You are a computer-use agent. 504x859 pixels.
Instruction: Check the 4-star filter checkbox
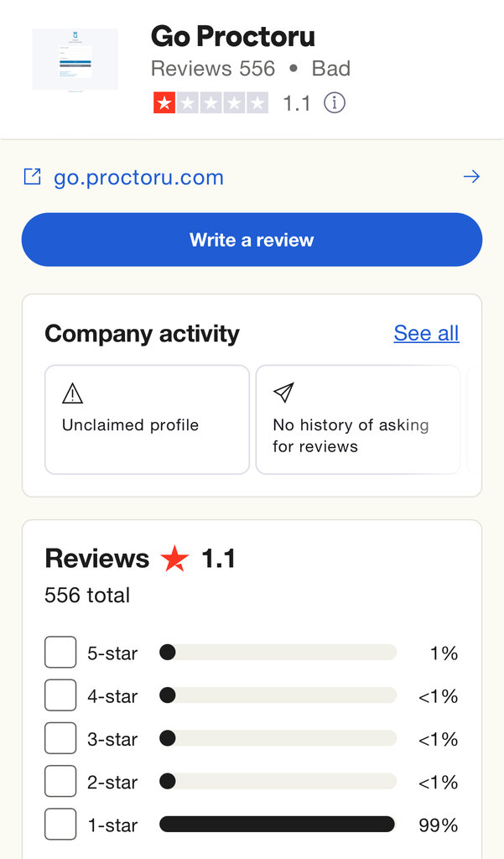tap(60, 695)
